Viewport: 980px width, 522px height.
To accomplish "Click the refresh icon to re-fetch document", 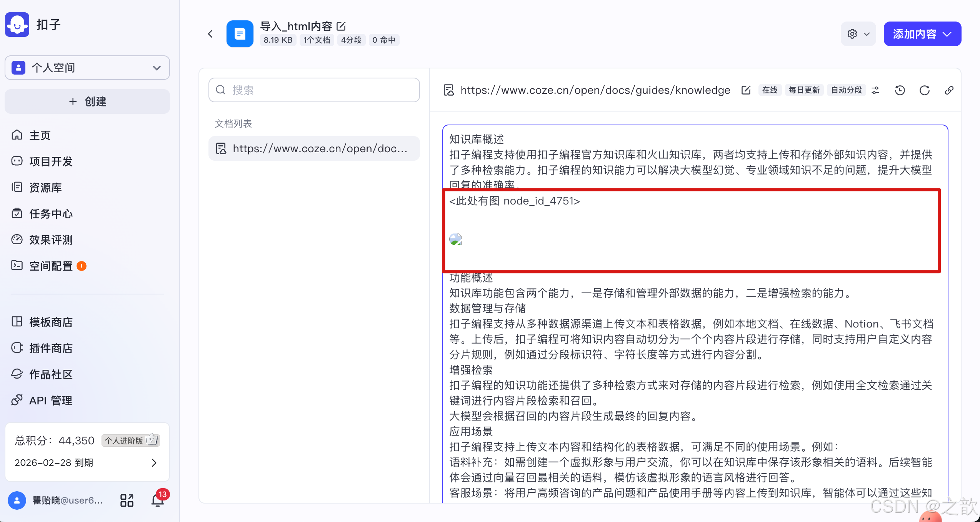I will [x=925, y=90].
